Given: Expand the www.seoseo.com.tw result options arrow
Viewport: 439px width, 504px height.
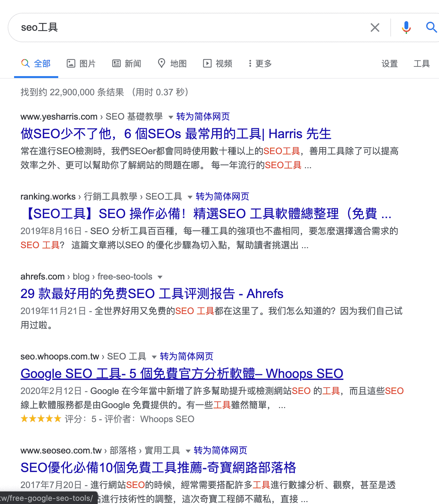Looking at the screenshot, I should 188,451.
